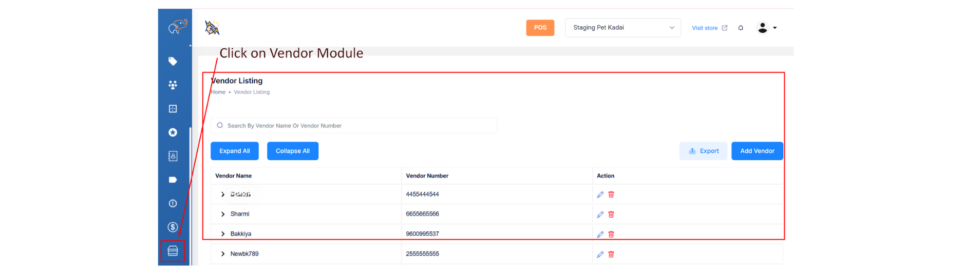Click the dollar sign sidebar icon
Screen dimensions: 980x273
pyautogui.click(x=173, y=227)
